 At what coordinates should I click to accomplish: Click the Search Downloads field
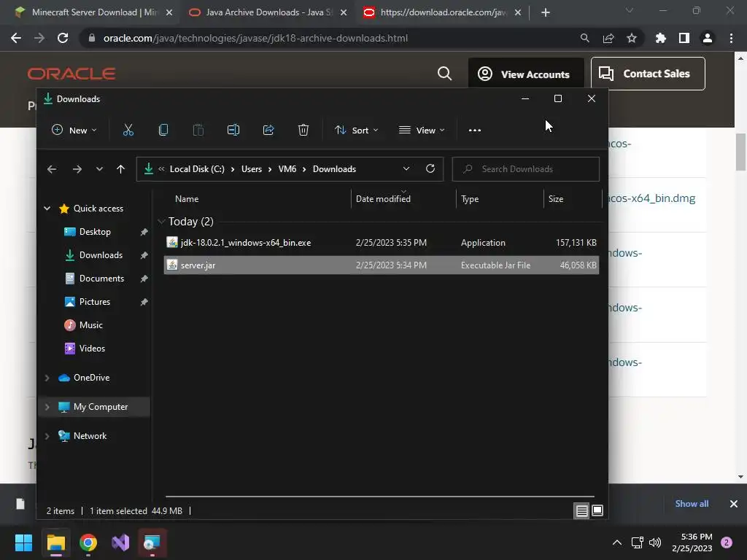[525, 169]
